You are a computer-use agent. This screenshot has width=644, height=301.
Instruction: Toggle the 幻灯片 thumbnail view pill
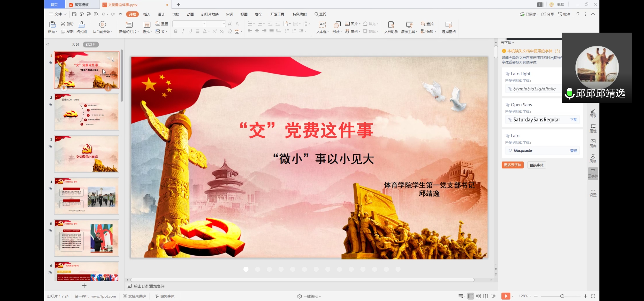pyautogui.click(x=91, y=44)
